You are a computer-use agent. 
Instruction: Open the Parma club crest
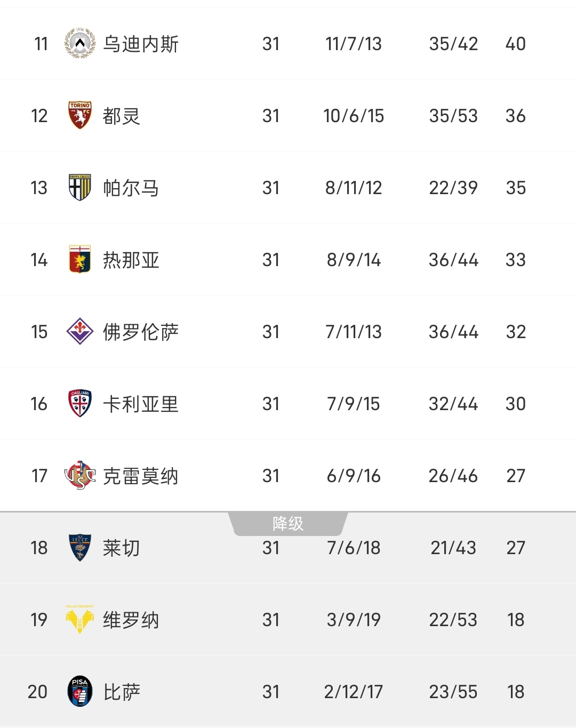point(80,187)
